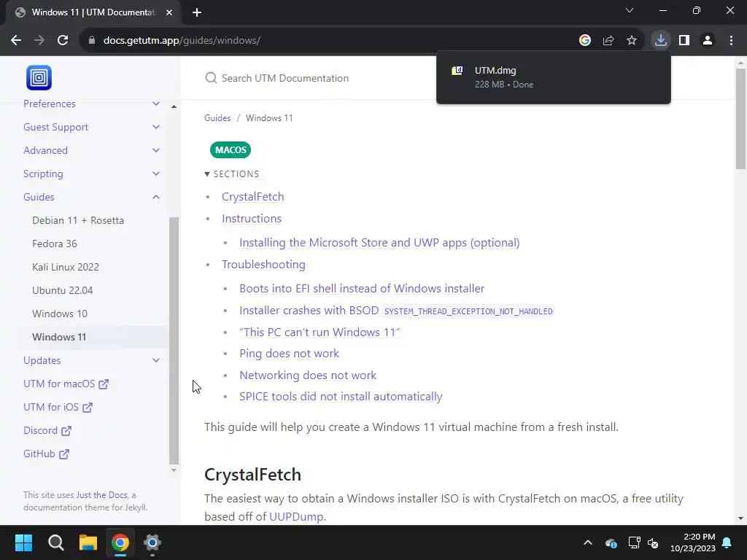Open Networking does not work link

click(x=308, y=376)
